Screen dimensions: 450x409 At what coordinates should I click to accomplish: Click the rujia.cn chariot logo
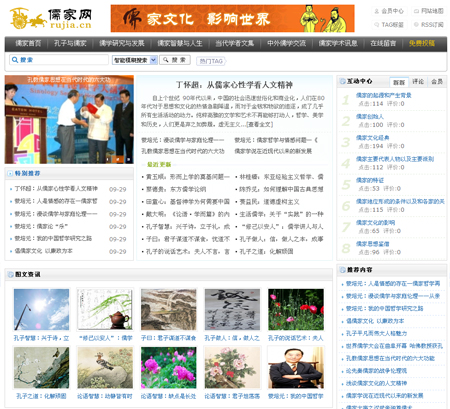51,19
